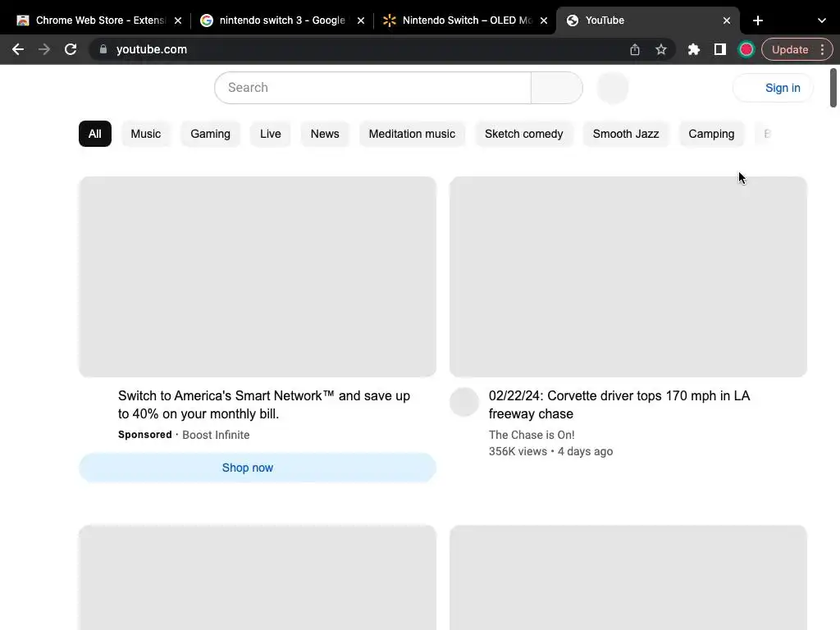Open the Corvette chase video thumbnail
Viewport: 840px width, 630px height.
pos(628,277)
